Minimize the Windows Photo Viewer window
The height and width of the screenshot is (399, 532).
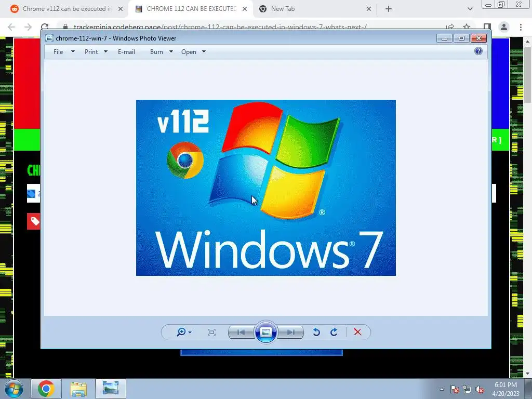tap(444, 38)
